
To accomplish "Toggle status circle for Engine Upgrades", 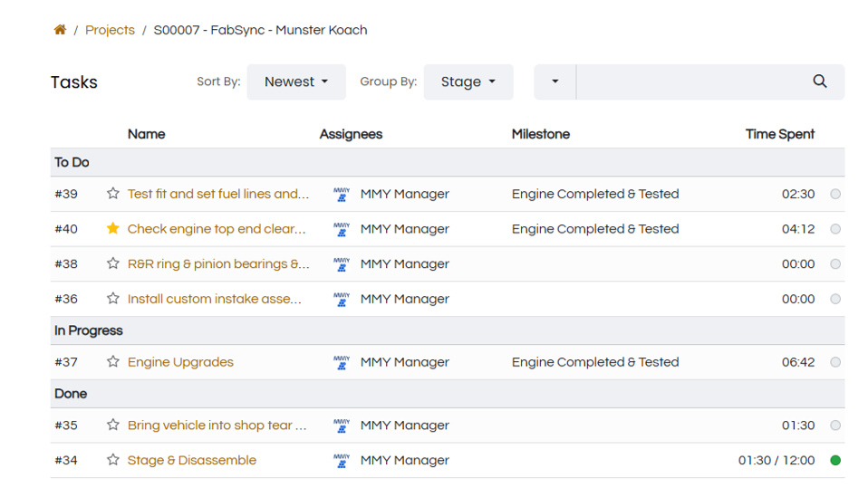I will point(835,362).
